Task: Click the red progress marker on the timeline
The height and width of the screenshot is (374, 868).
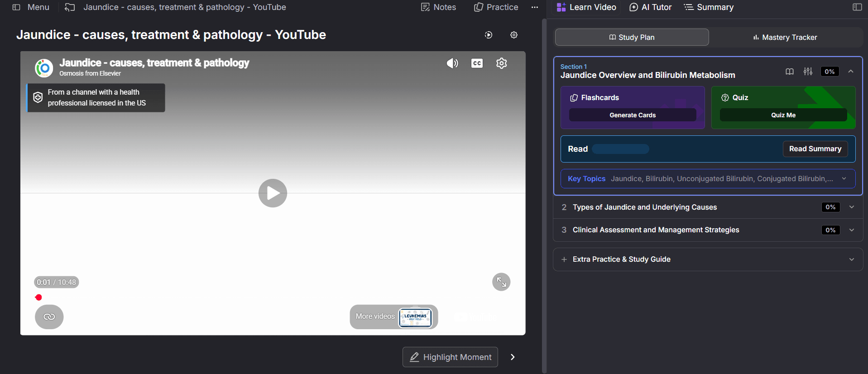Action: (38, 297)
